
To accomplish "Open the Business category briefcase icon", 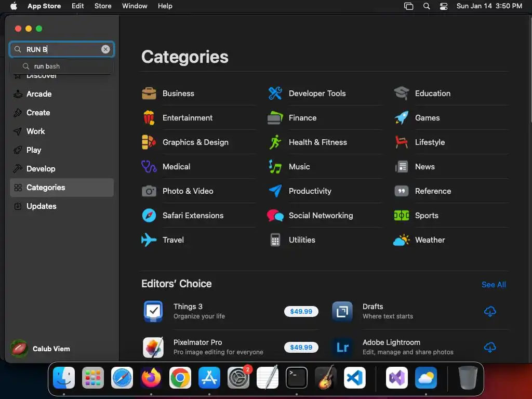I will [149, 94].
